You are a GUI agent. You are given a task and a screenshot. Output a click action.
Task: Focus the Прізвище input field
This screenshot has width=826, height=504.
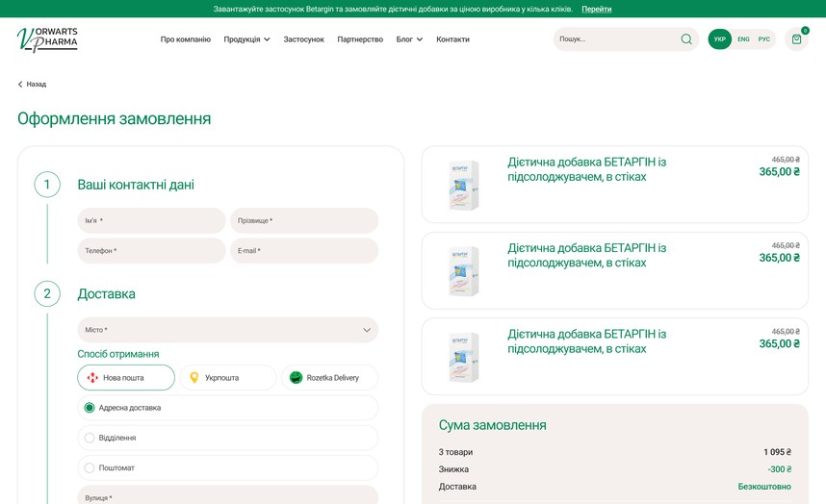(304, 220)
